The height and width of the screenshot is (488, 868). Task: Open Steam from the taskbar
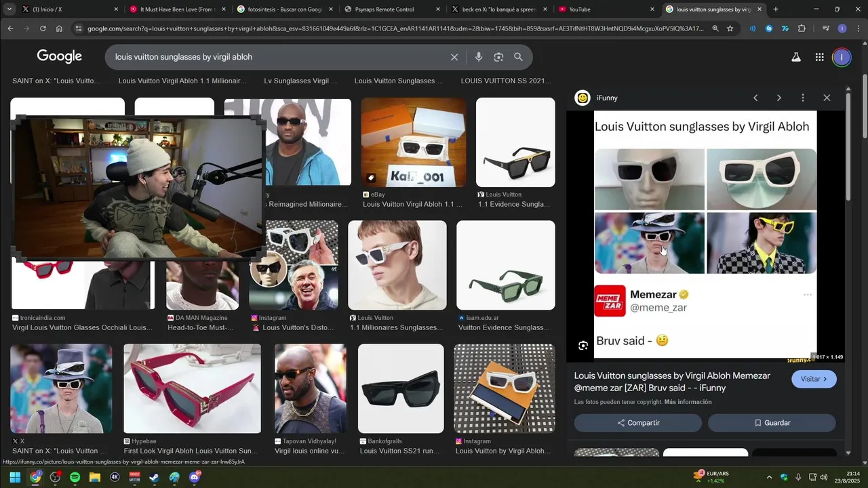155,477
